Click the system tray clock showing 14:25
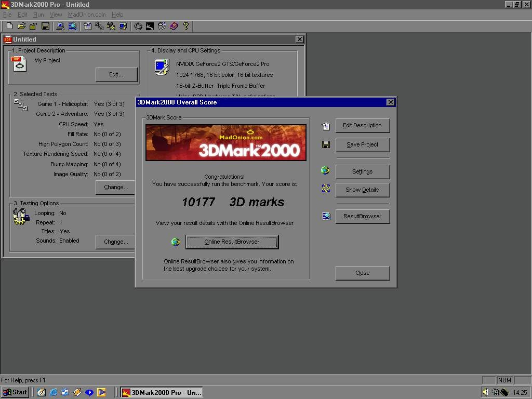This screenshot has width=532, height=399. tap(520, 393)
